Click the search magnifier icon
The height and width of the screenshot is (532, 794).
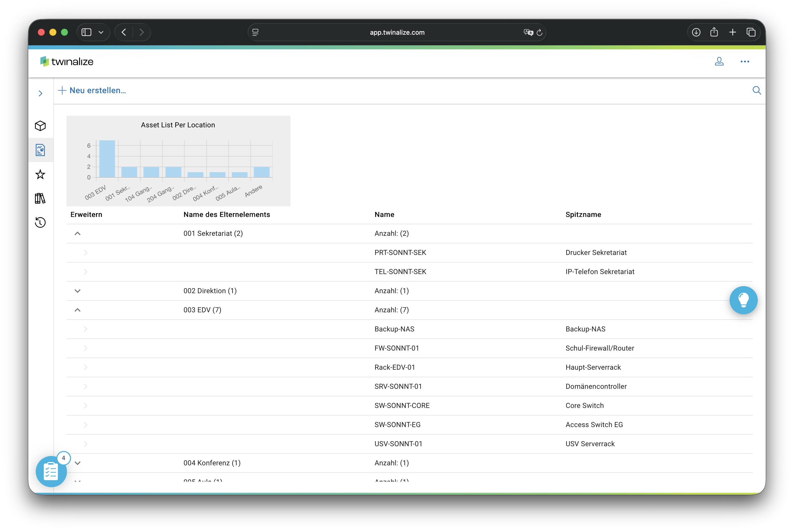click(x=757, y=90)
